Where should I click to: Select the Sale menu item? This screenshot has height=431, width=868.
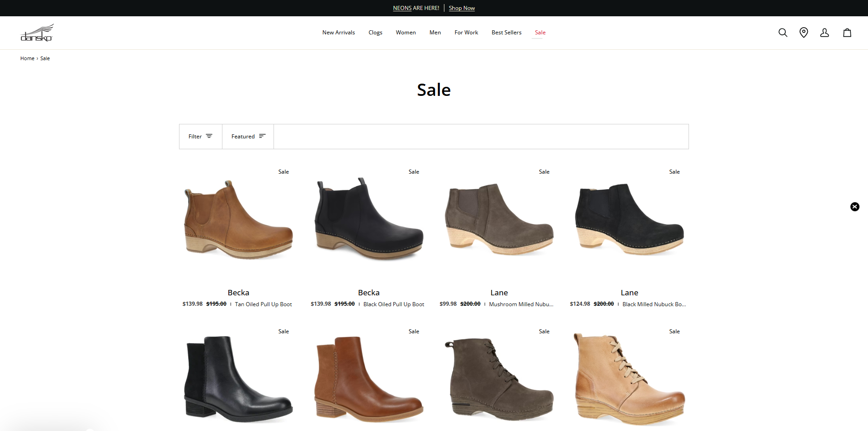(540, 32)
